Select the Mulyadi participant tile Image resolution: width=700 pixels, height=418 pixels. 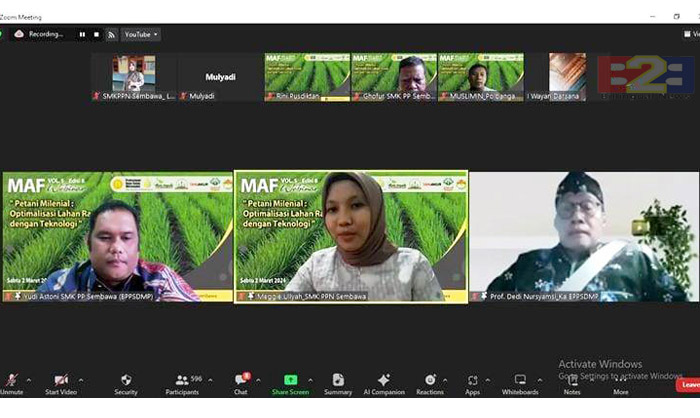[221, 77]
